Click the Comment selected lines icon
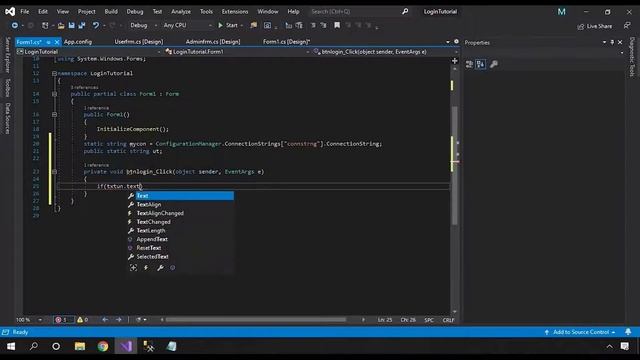This screenshot has height=360, width=640. click(x=313, y=25)
